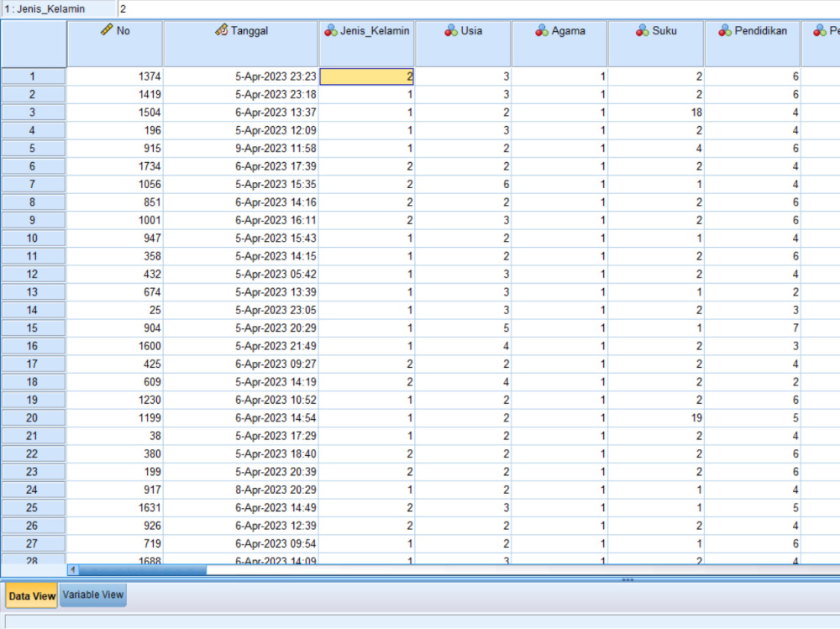Click the nominal icon beside Pendidikan
The image size is (840, 629).
[x=725, y=30]
